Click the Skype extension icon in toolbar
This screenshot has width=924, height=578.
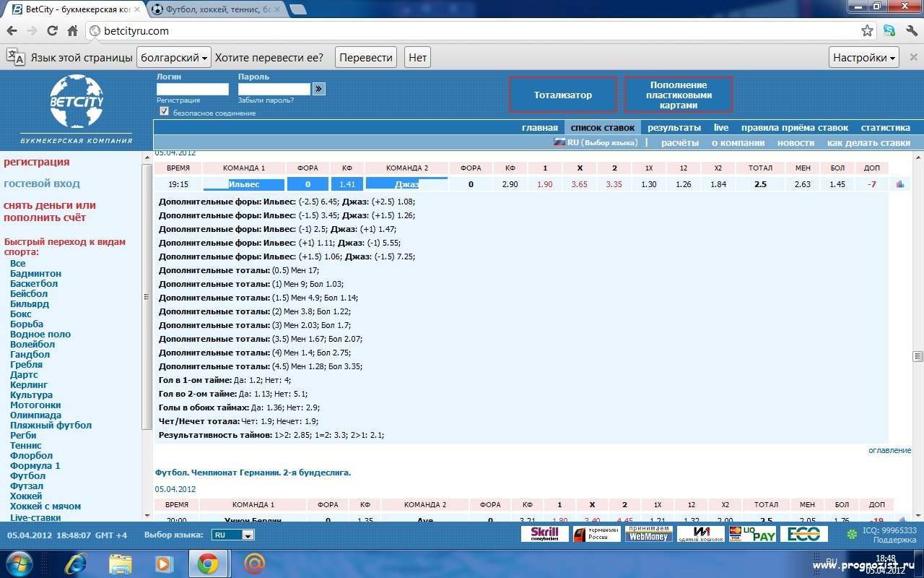point(889,31)
